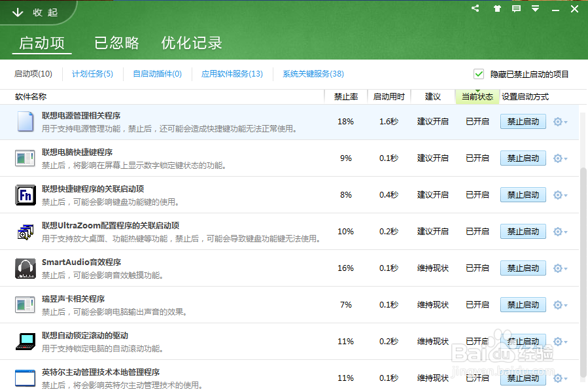Screen dimensions: 588x392
Task: Click the share icon in title bar
Action: pos(476,9)
